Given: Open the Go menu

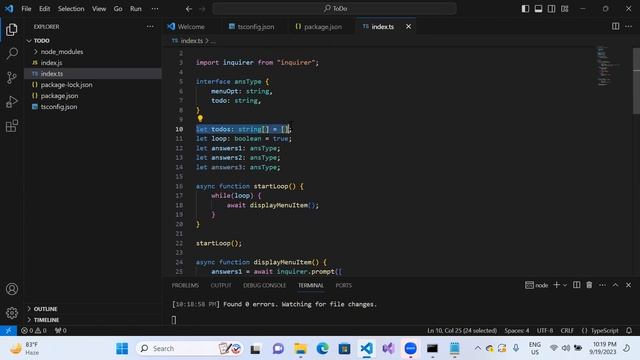Looking at the screenshot, I should coord(118,9).
